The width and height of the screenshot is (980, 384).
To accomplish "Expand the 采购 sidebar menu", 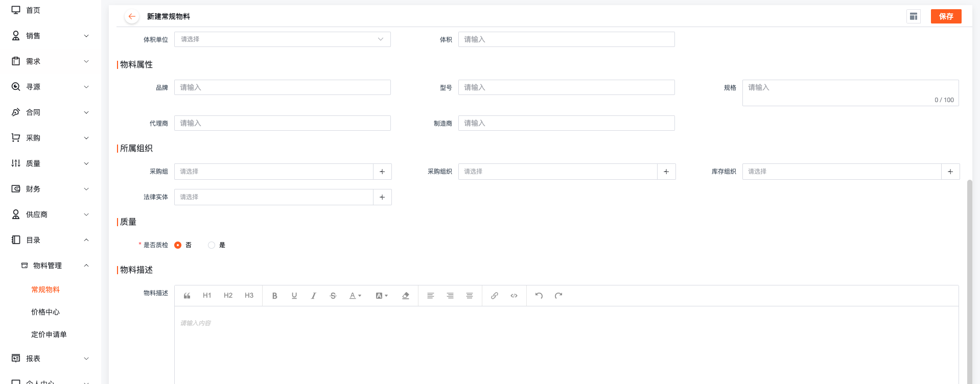I will coord(51,138).
